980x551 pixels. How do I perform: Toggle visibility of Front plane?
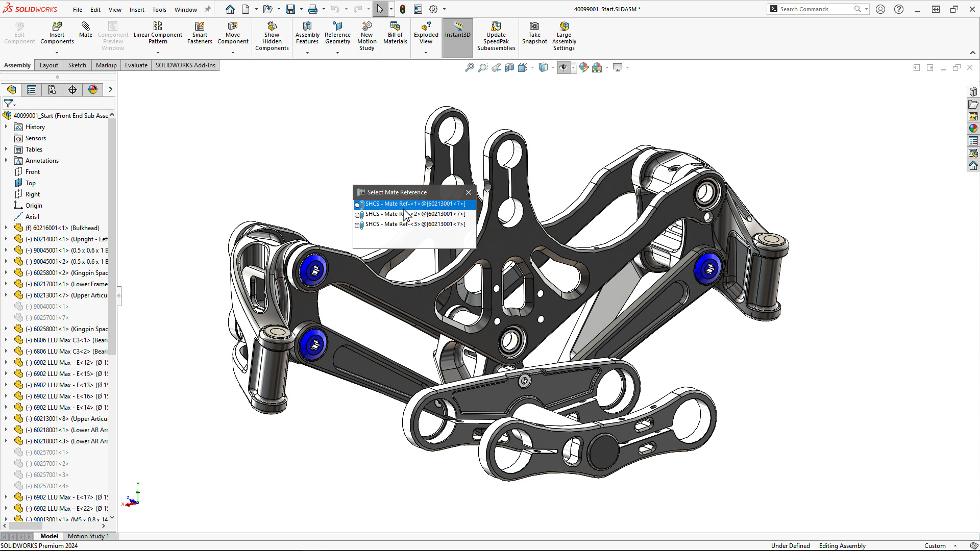tap(32, 171)
